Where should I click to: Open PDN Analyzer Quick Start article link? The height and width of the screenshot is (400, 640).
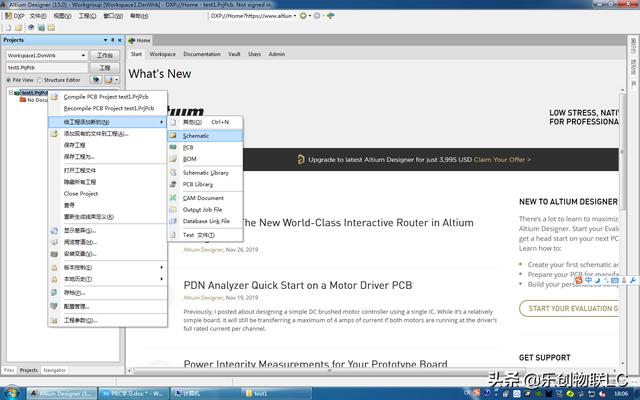click(298, 285)
